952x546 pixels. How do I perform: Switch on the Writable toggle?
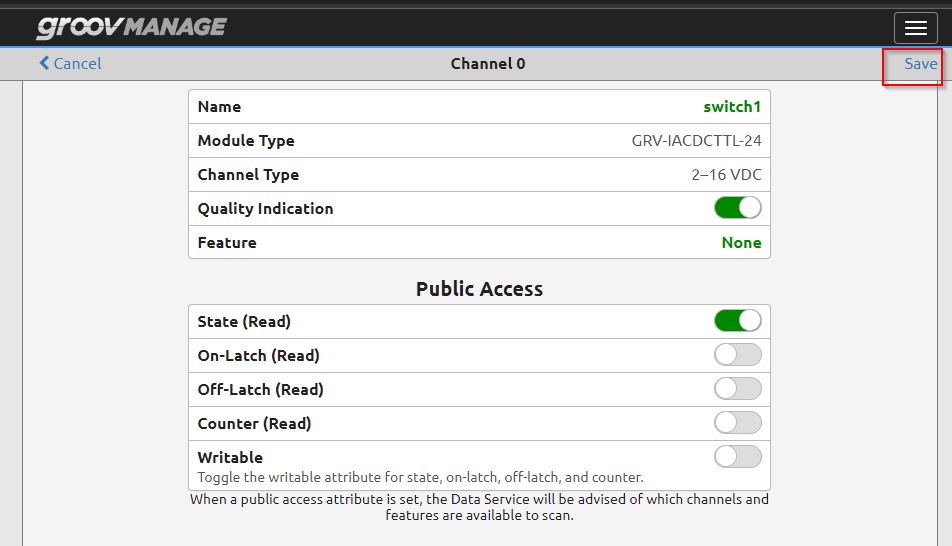click(x=738, y=457)
